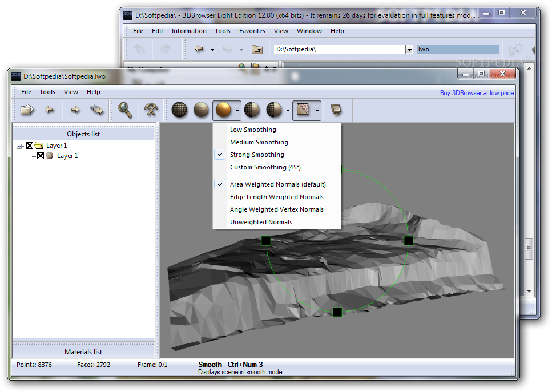Viewport: 552px width, 392px height.
Task: Open the hammer and pick tools icon
Action: pos(151,110)
